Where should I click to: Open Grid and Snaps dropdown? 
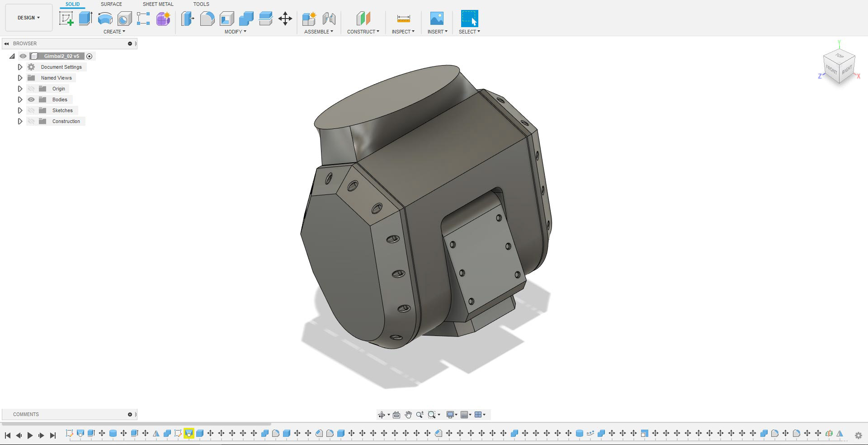click(x=466, y=415)
